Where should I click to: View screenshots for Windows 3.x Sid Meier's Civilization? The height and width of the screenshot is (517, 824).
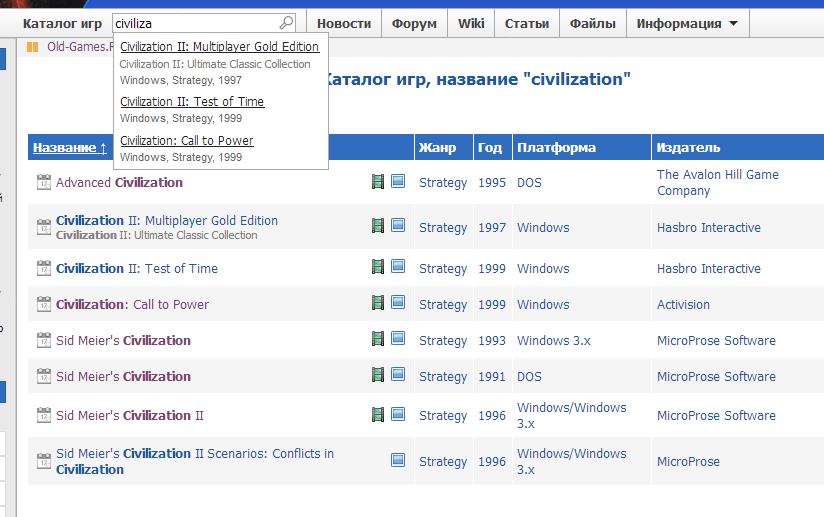coord(398,340)
